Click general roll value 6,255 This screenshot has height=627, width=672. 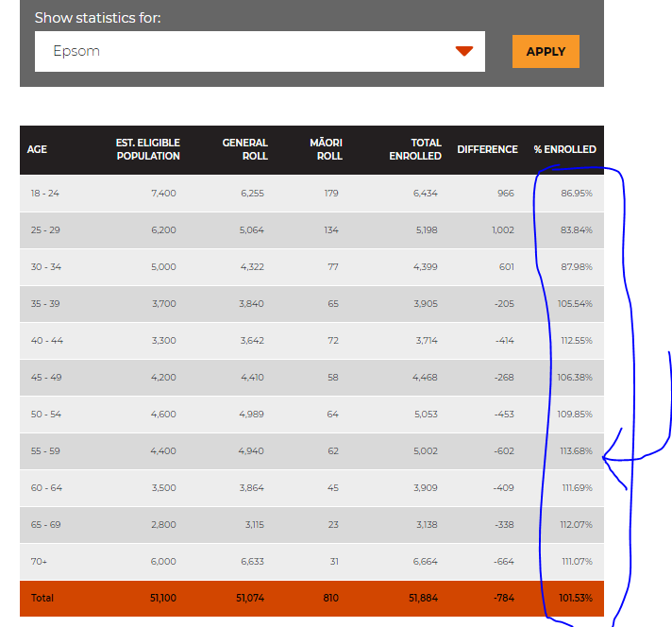tap(252, 194)
